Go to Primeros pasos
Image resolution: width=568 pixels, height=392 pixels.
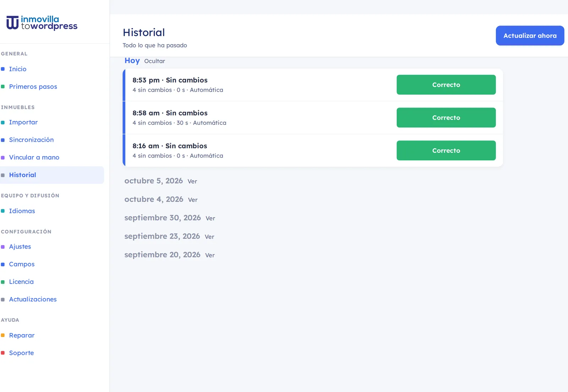33,87
